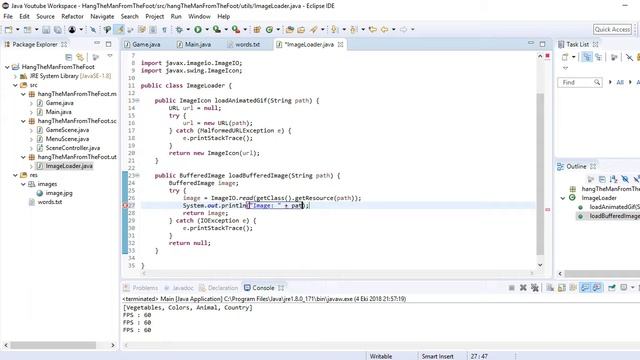Open the Run button dropdown arrow
Screen dimensions: 640x360
[x=207, y=29]
